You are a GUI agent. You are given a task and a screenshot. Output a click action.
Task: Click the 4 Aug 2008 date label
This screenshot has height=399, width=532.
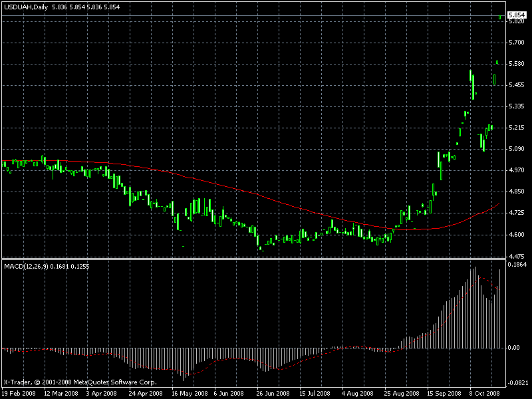click(358, 394)
